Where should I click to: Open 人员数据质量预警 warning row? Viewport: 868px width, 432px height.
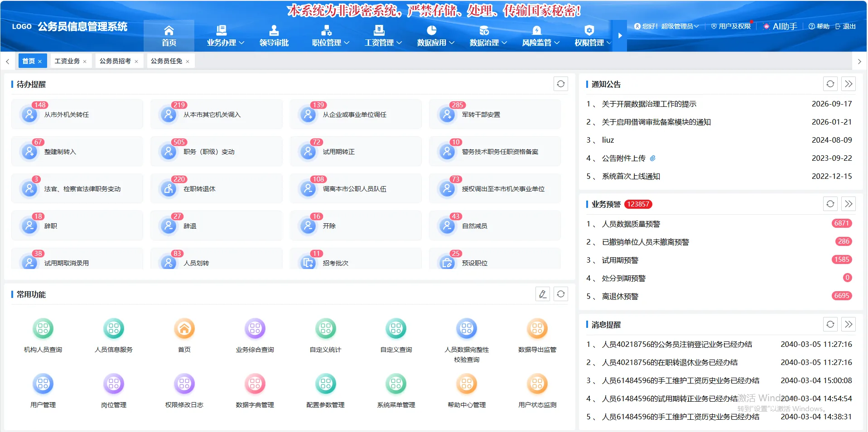(x=719, y=224)
